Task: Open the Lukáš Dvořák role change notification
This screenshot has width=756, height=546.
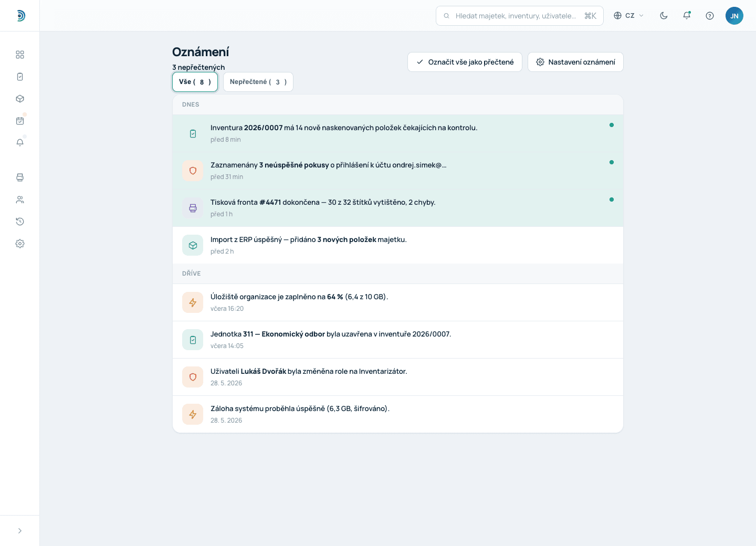Action: (x=398, y=377)
